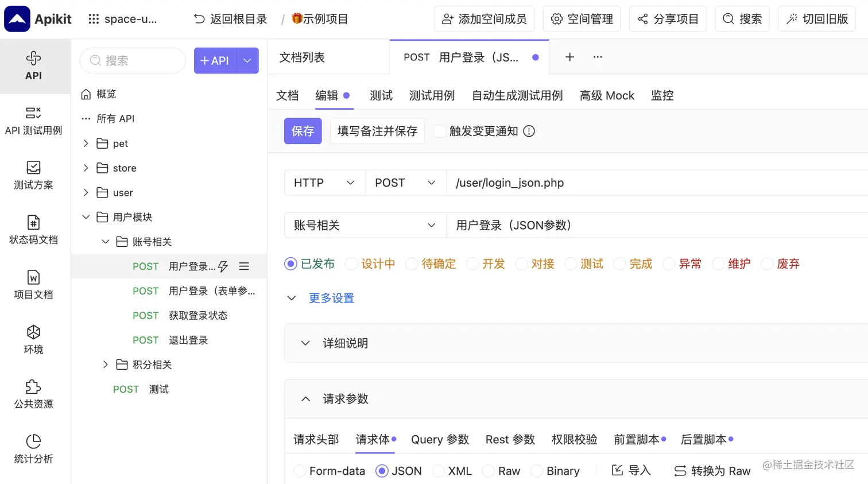Choose Form-data request body type

[x=299, y=471]
